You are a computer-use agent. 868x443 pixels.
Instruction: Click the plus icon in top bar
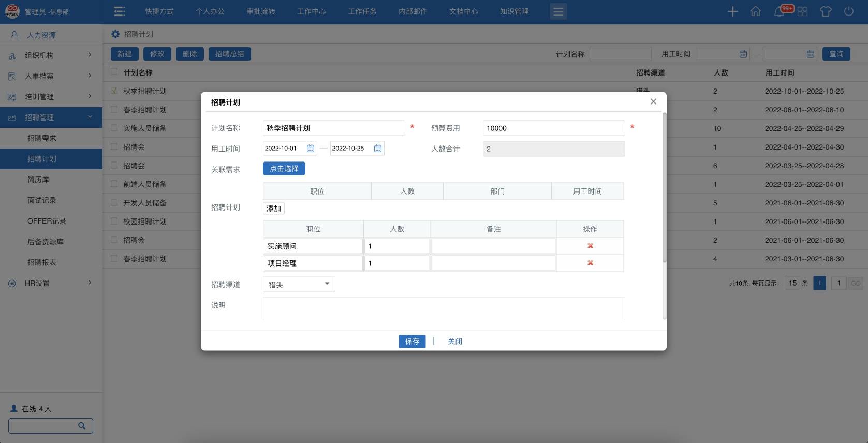click(x=732, y=11)
